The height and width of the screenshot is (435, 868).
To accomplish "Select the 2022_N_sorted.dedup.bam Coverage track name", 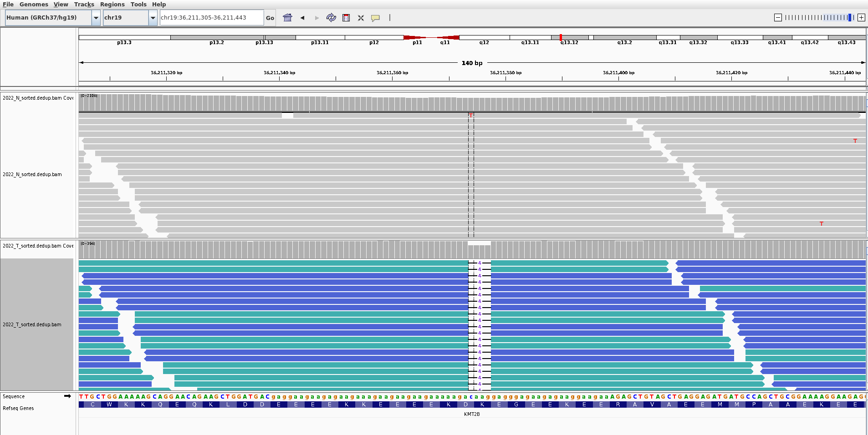I will pos(38,98).
